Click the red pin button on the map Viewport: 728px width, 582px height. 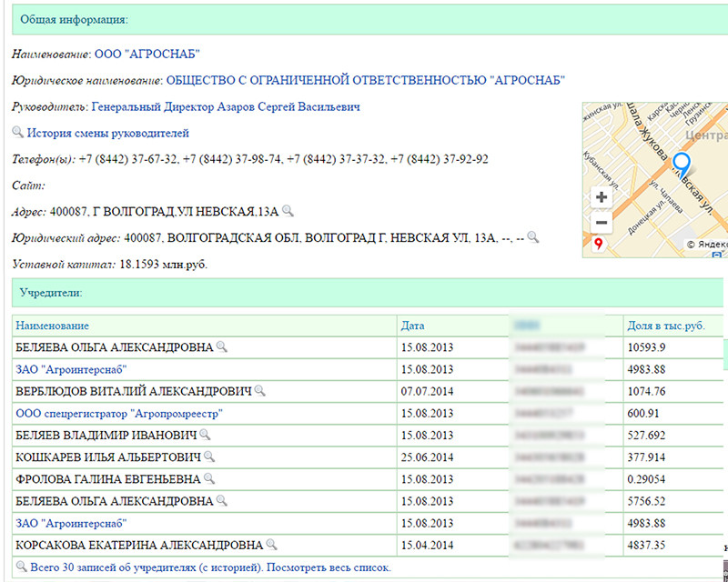[x=599, y=244]
